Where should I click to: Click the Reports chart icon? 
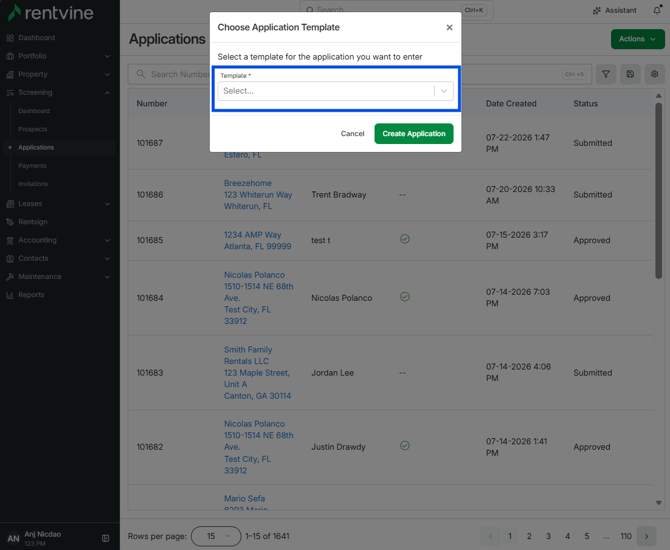tap(10, 295)
